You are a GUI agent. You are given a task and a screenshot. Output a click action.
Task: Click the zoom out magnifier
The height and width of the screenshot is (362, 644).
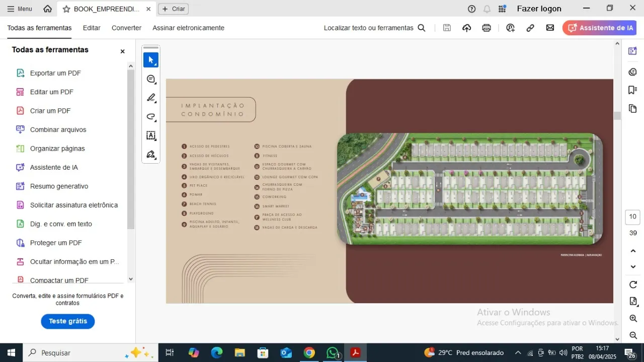[x=633, y=335]
